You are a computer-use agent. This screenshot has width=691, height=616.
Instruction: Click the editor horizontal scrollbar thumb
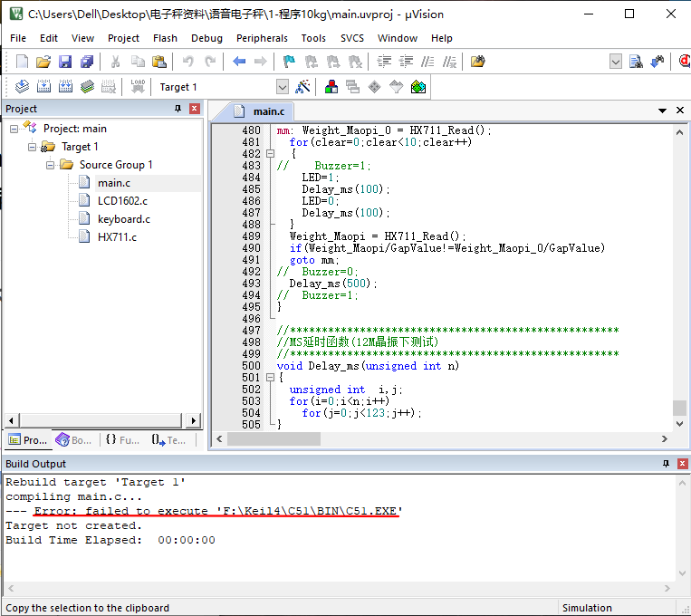pos(274,438)
